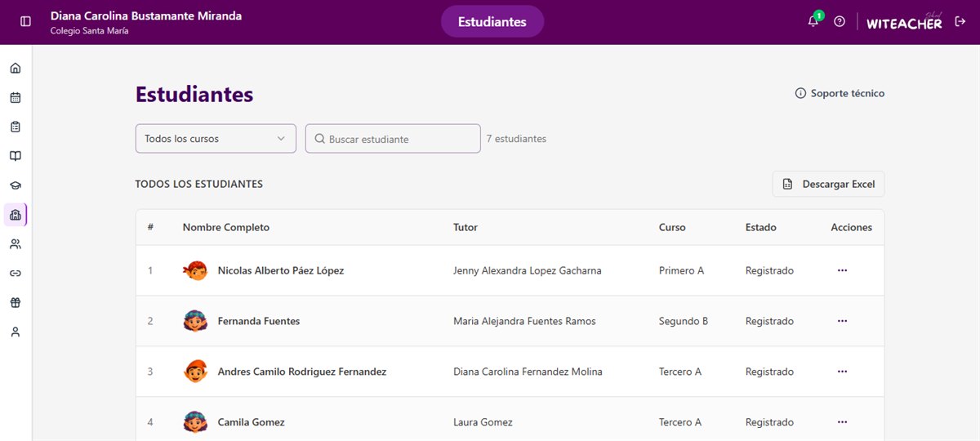Click the 7 estudiantes count label

516,139
